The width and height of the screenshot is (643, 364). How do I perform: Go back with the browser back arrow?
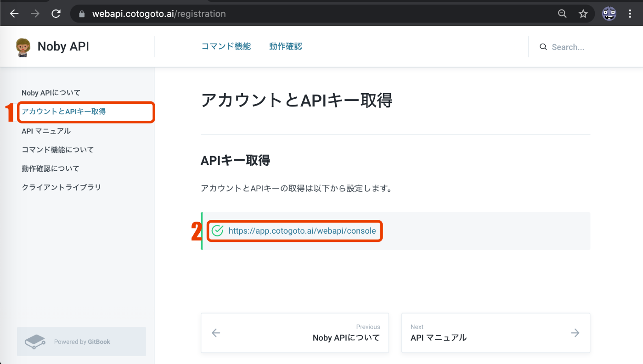[x=14, y=14]
